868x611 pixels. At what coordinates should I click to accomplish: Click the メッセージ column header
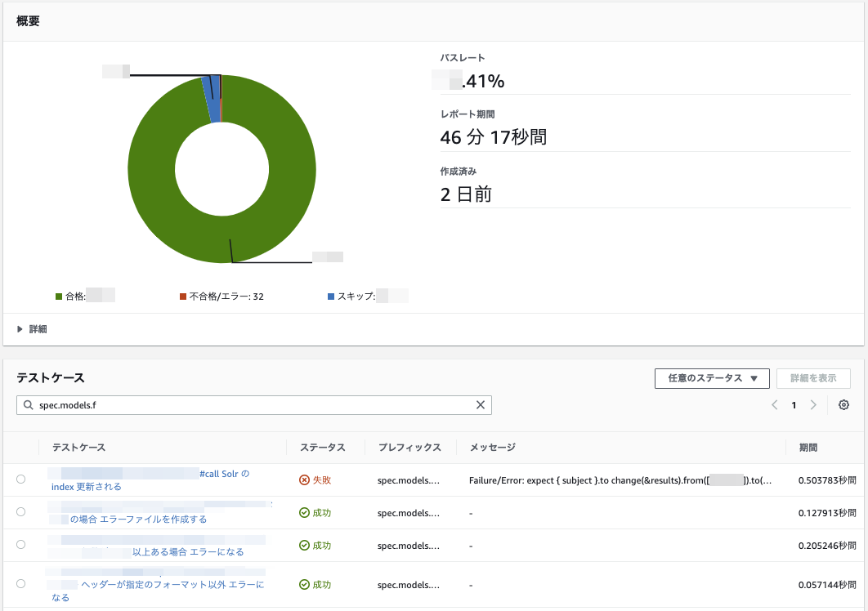coord(493,447)
